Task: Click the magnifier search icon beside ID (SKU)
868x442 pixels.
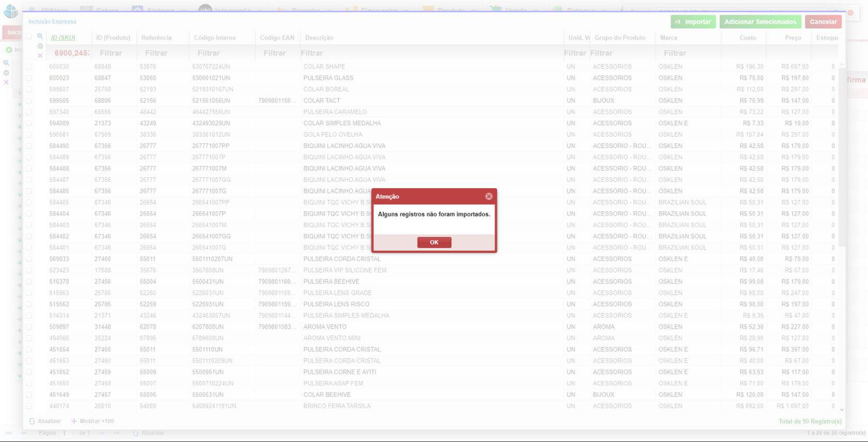Action: pos(40,37)
